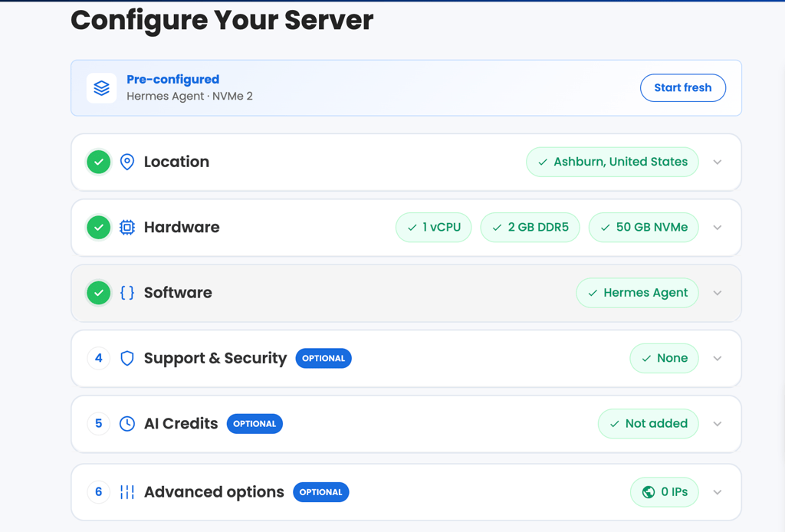Click the globe icon in 0 IPs badge

point(649,492)
